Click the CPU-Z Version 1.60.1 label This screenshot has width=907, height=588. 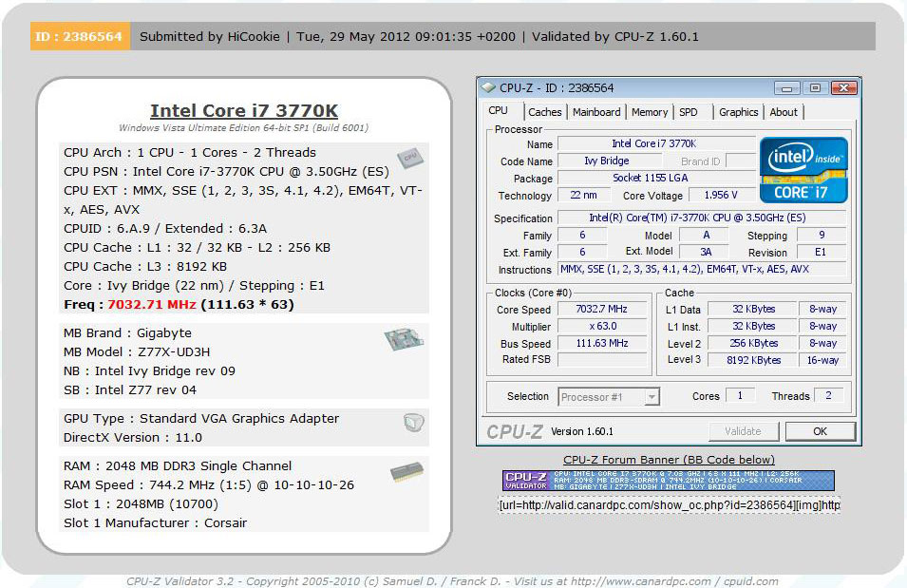pos(582,432)
